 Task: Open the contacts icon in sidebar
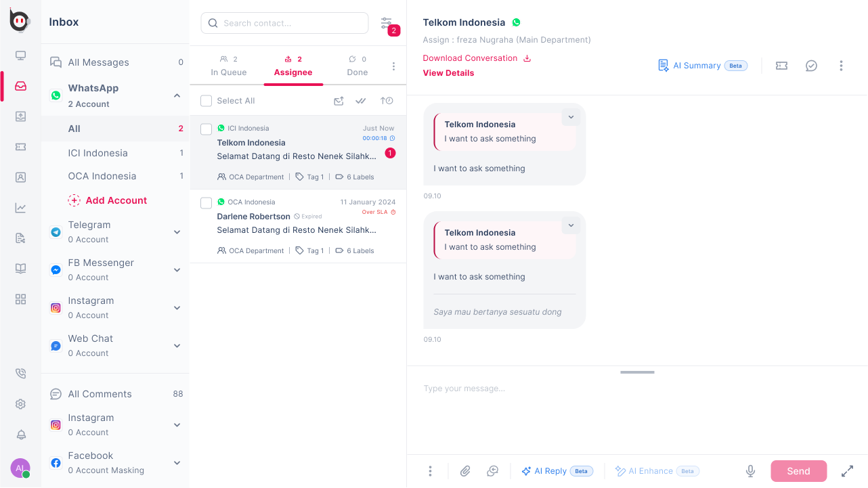tap(20, 177)
